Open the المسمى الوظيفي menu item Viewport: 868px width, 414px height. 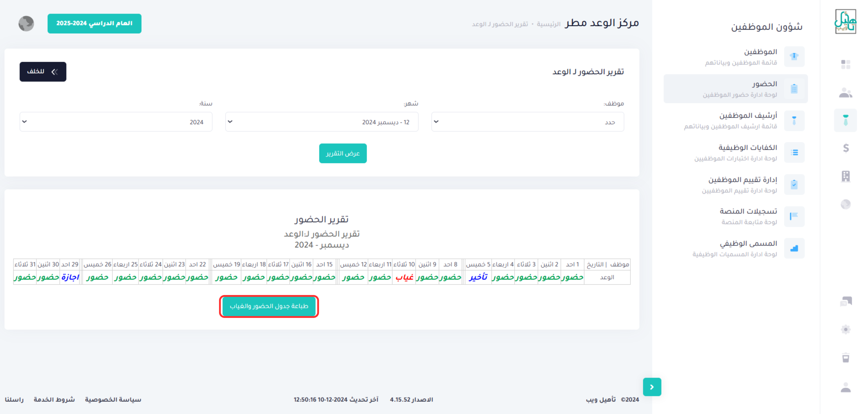(x=736, y=248)
